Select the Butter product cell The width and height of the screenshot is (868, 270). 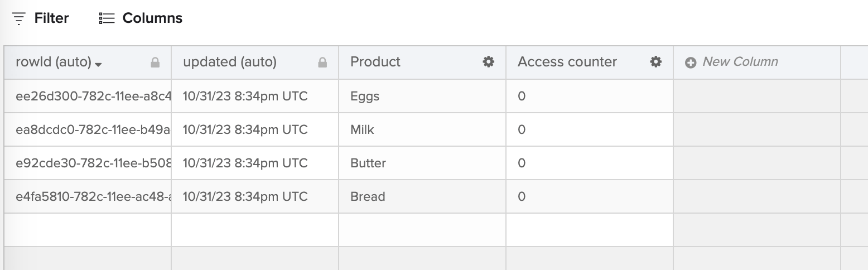[368, 163]
